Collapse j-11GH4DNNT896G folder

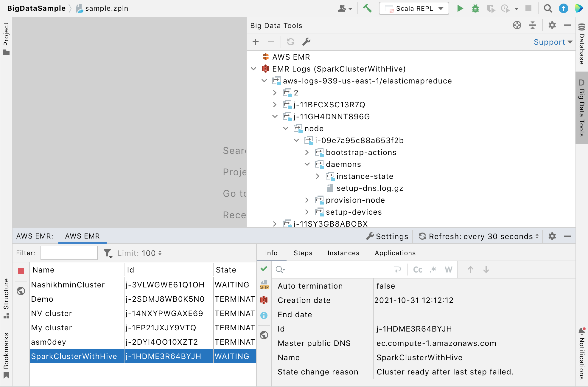click(275, 117)
